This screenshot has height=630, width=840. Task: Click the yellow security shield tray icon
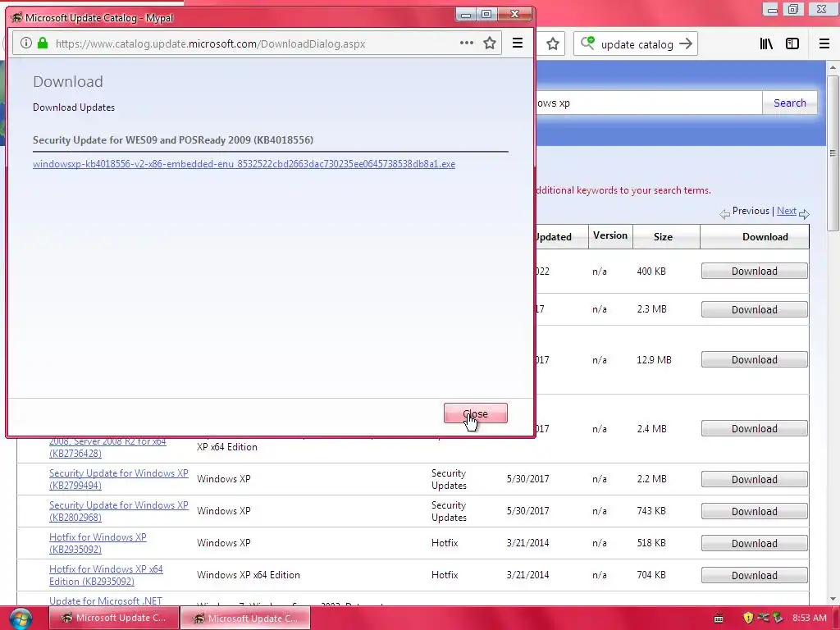tap(748, 618)
